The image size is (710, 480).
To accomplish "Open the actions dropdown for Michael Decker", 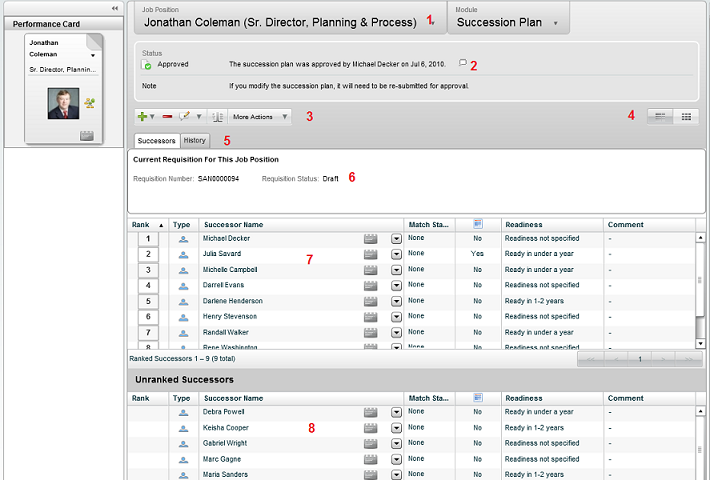I will coord(396,239).
